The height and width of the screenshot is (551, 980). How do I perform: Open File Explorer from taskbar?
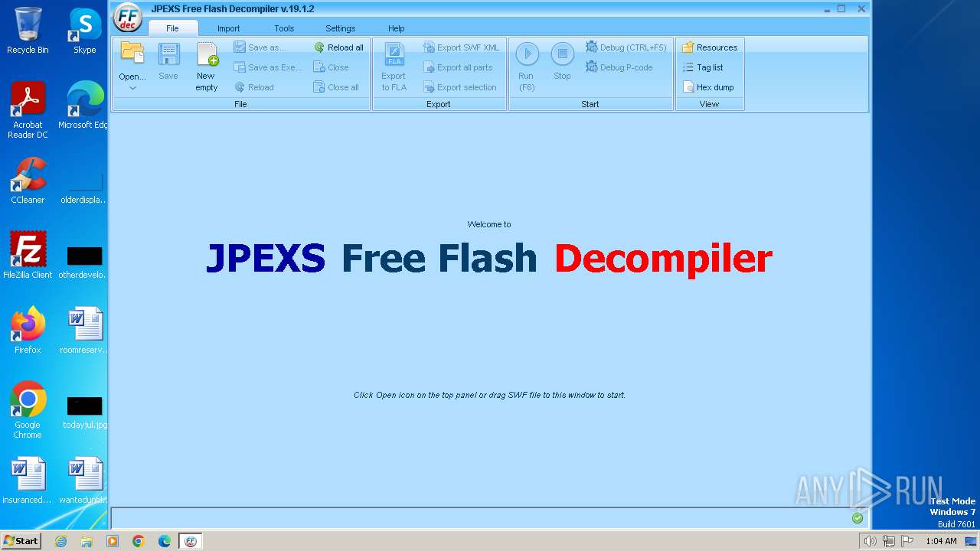click(87, 541)
